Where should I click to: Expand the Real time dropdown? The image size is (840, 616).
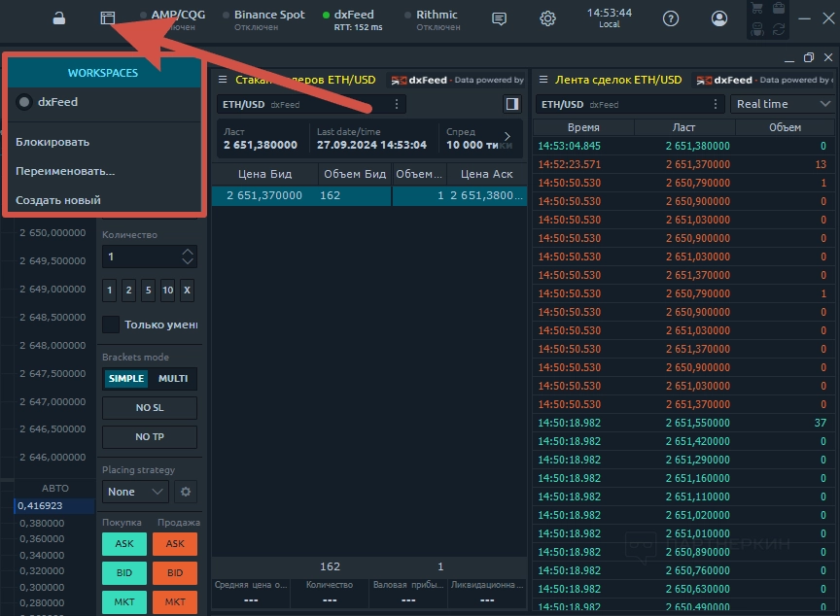783,104
